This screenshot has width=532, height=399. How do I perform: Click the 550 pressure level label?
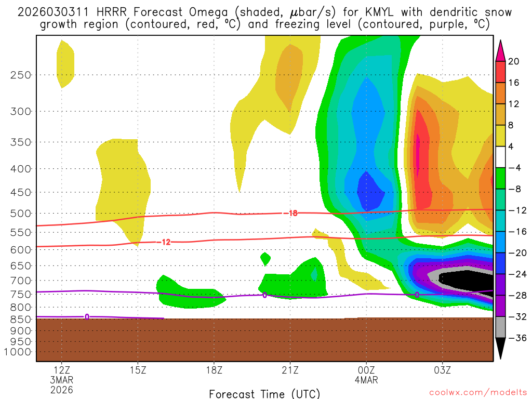20,232
